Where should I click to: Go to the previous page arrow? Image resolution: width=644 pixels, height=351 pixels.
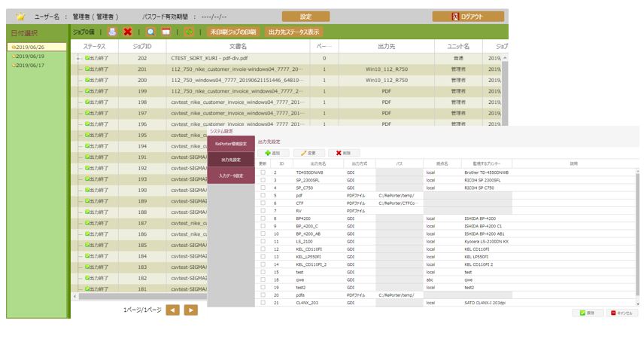point(173,310)
